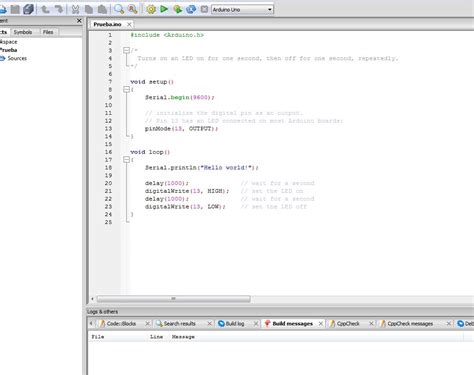Click the 'pinMode(13, OUTPUT);' line
Viewport: 474px width, 375px height.
pyautogui.click(x=181, y=129)
